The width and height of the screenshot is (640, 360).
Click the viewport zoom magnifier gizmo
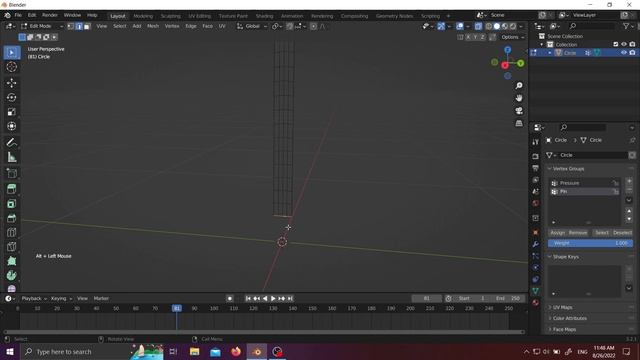click(519, 86)
